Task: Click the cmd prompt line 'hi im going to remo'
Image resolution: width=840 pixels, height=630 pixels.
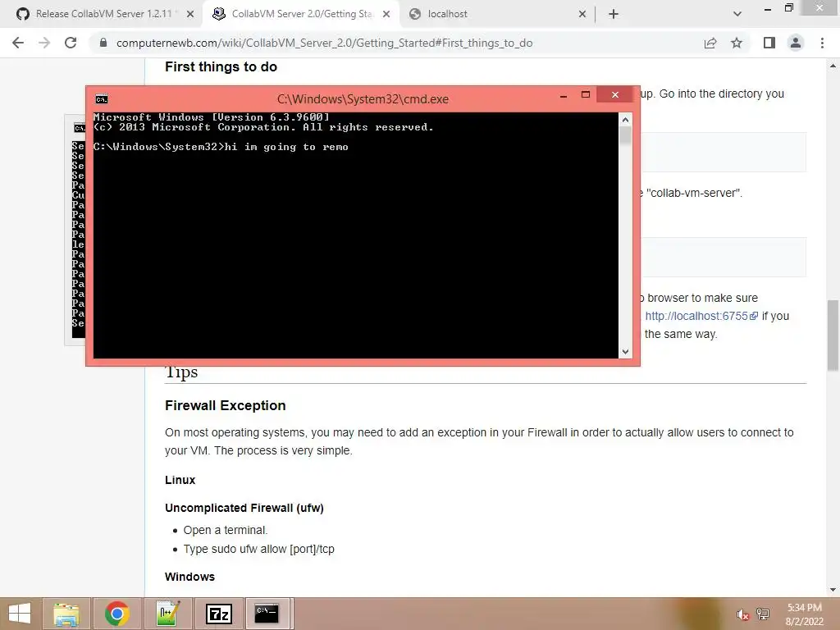Action: tap(221, 147)
